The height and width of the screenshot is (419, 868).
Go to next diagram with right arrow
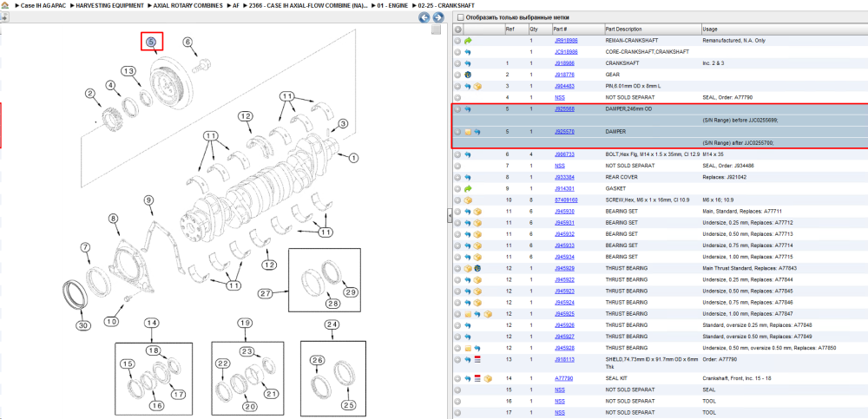click(x=437, y=17)
